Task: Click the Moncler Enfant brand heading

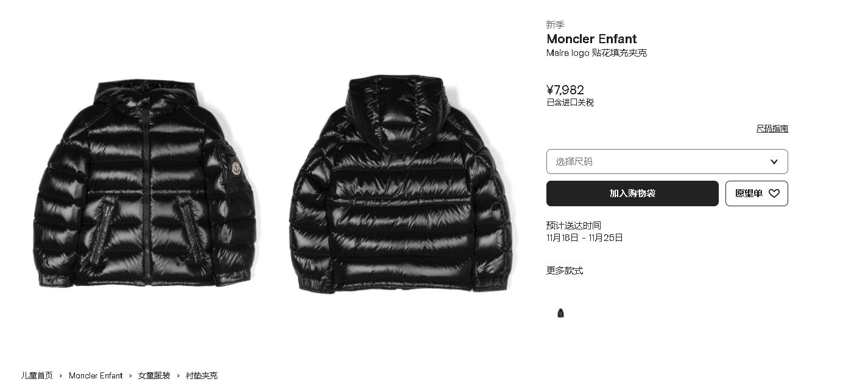Action: click(591, 39)
